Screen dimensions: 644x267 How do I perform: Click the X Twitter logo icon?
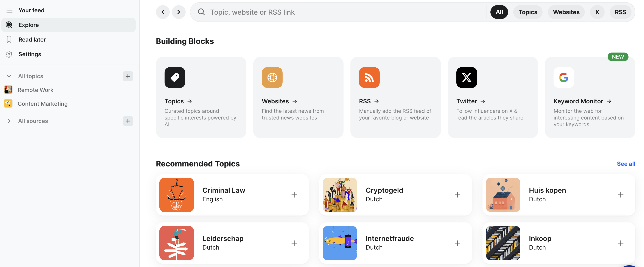coord(467,78)
